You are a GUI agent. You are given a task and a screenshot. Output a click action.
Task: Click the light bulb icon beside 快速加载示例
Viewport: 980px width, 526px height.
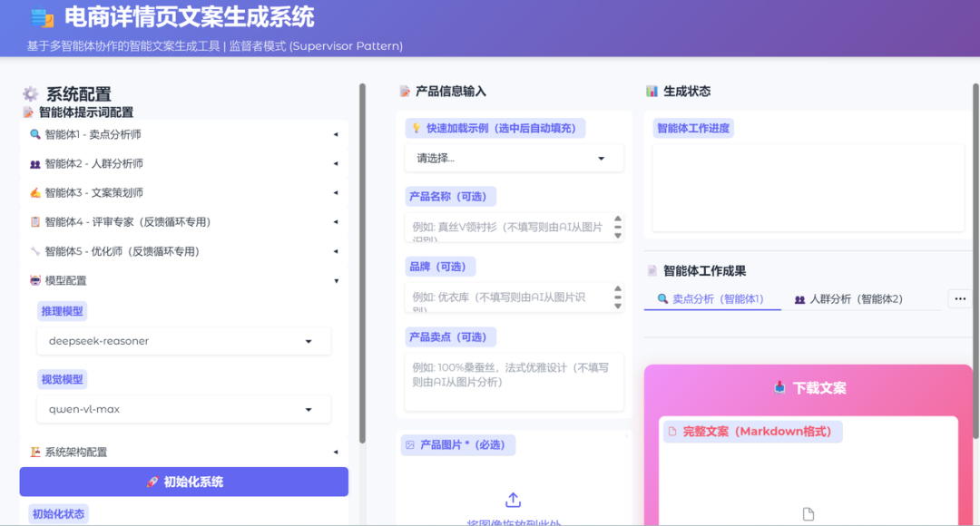[x=416, y=128]
